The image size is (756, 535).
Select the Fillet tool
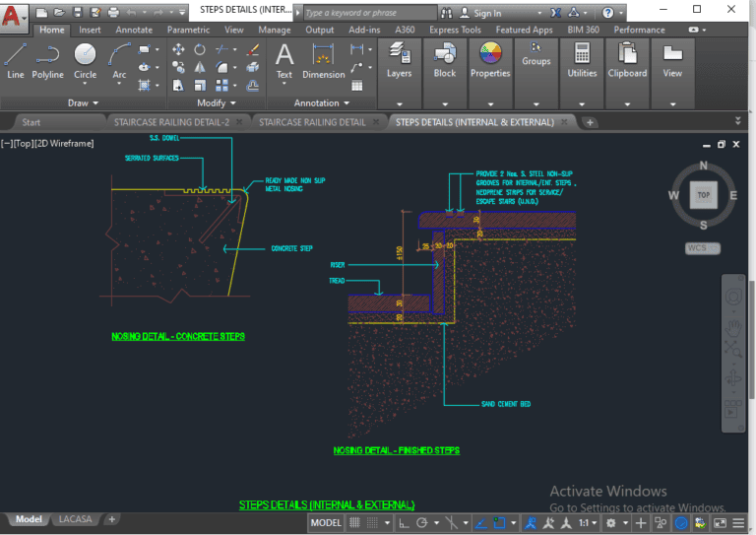[x=221, y=68]
